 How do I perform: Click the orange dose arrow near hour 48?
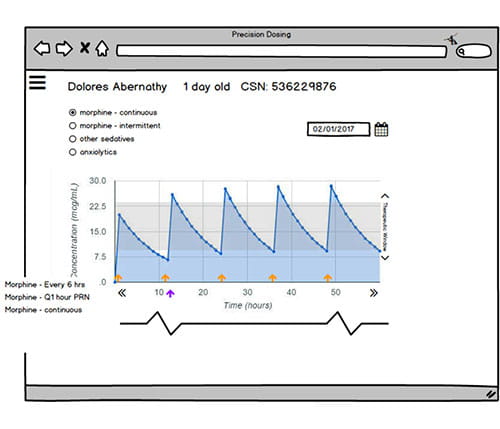point(328,278)
